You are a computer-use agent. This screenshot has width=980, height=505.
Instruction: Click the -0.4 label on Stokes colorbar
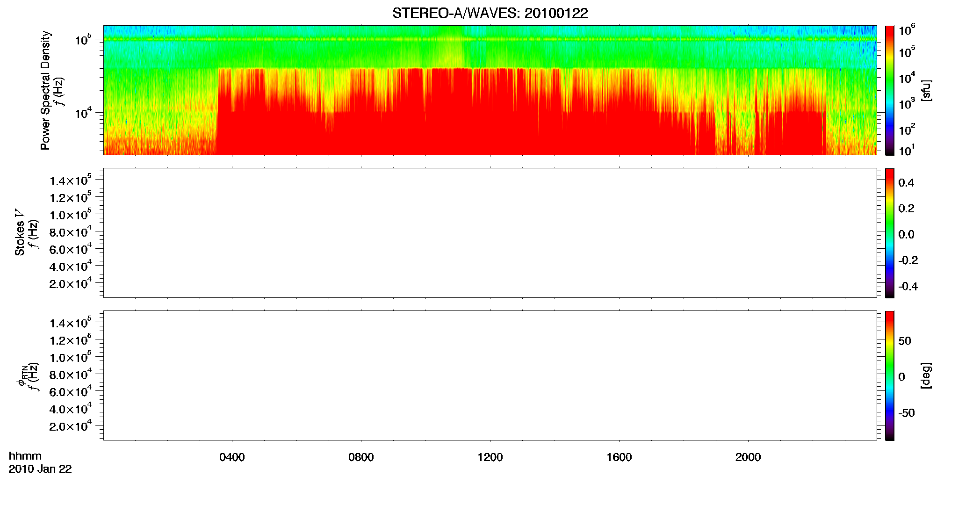(x=908, y=287)
